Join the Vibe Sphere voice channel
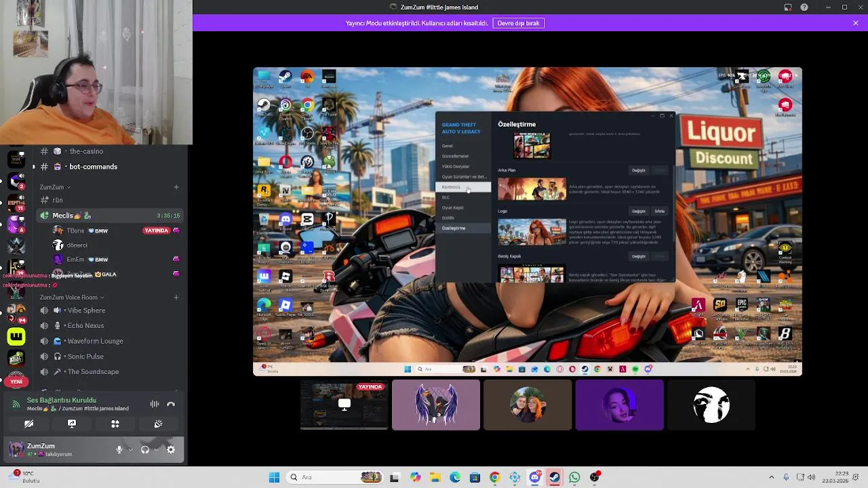Screen dimensions: 868x488 108,310
